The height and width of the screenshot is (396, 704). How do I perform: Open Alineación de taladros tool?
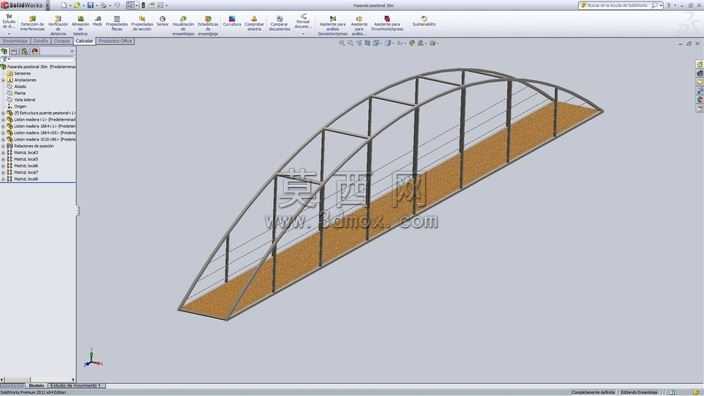[x=80, y=25]
